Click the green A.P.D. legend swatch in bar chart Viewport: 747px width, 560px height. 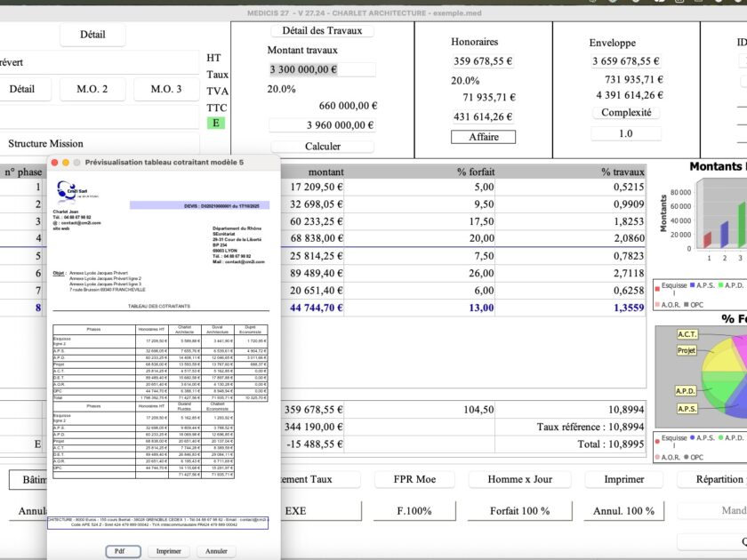[721, 285]
